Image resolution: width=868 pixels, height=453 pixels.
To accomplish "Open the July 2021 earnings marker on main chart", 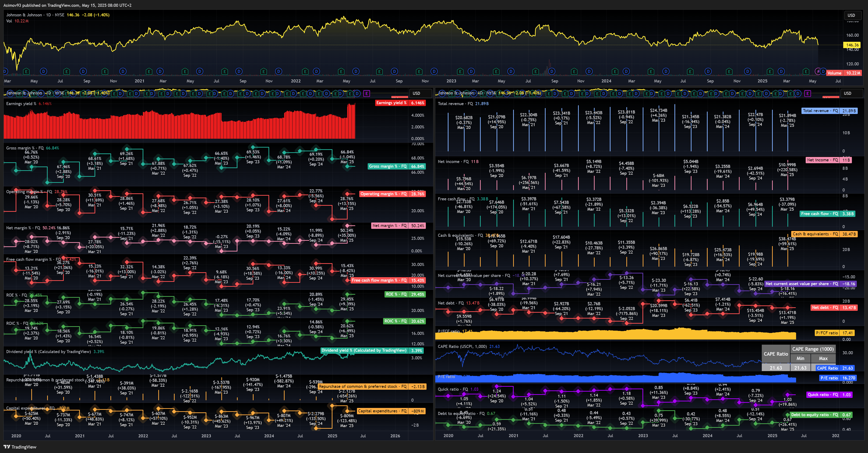I will [x=225, y=71].
